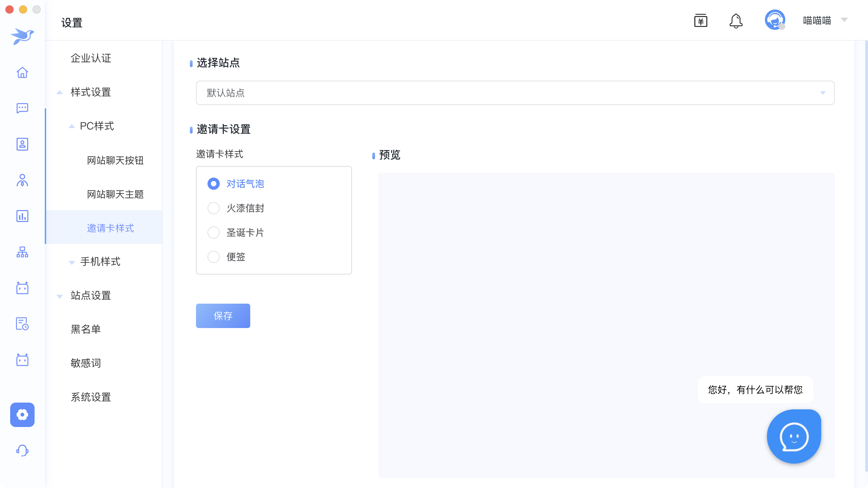Expand the 站点设置 menu section
Image resolution: width=868 pixels, height=488 pixels.
coord(91,296)
